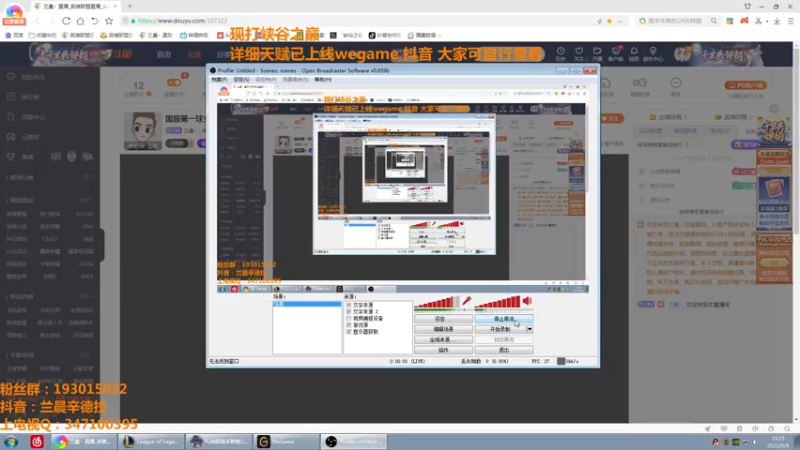
Task: Open the OBS 帮助(H) menu
Action: pos(323,80)
